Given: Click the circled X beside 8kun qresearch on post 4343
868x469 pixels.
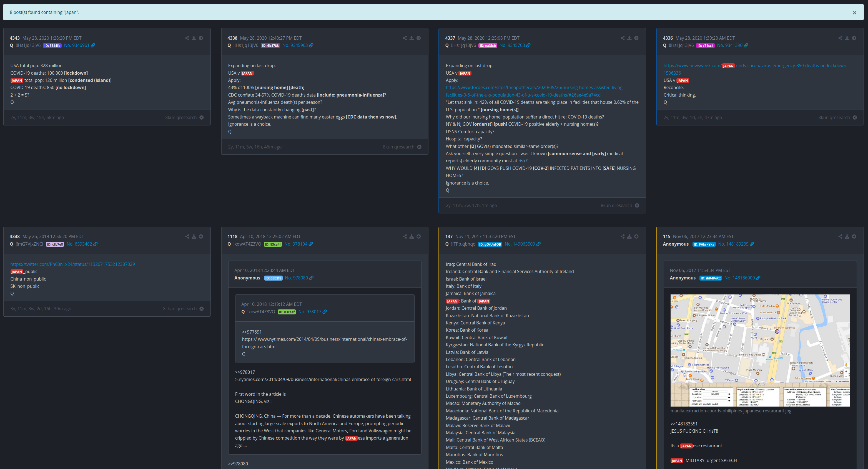Looking at the screenshot, I should click(202, 117).
